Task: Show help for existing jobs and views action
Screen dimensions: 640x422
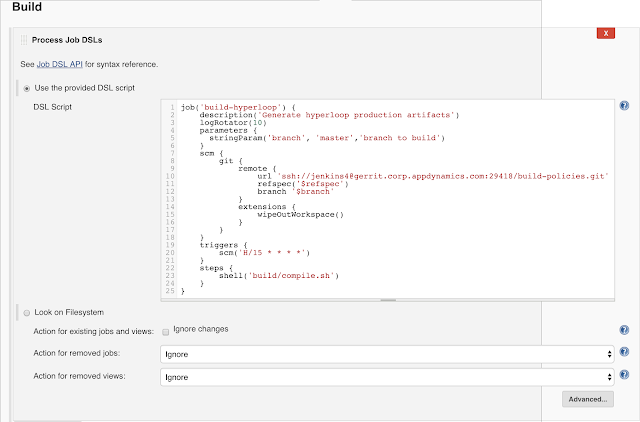Action: [x=624, y=329]
